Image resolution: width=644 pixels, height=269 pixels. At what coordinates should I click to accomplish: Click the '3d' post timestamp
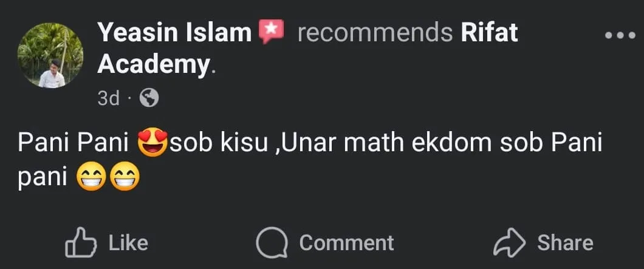click(x=109, y=98)
